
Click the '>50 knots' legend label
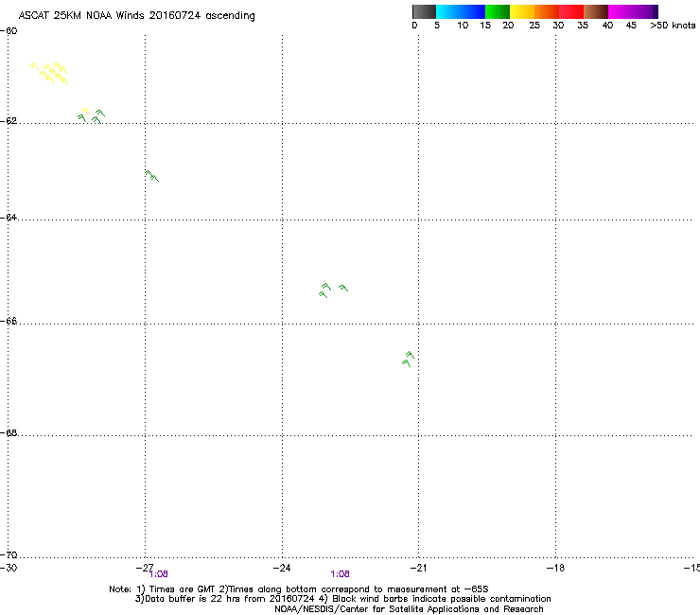tap(673, 26)
